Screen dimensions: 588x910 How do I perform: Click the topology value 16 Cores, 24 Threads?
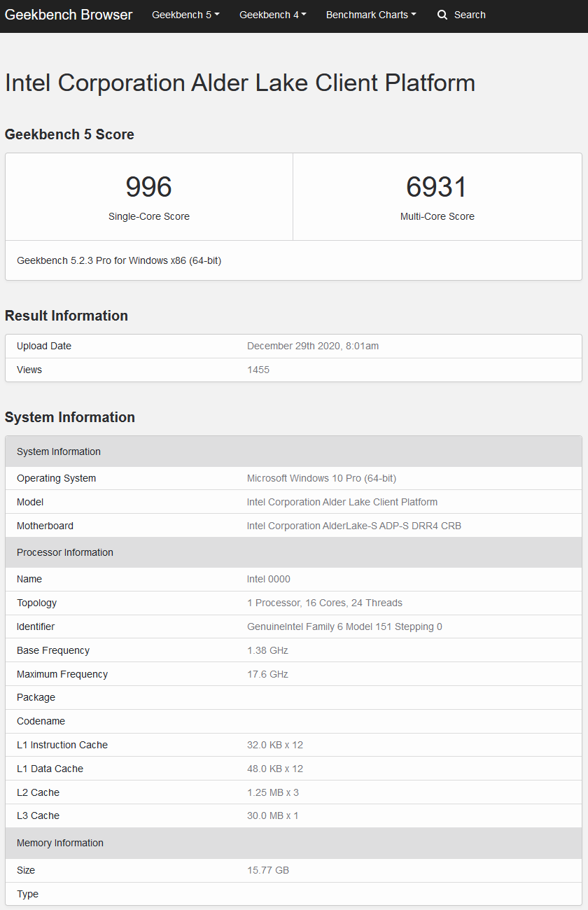click(325, 603)
